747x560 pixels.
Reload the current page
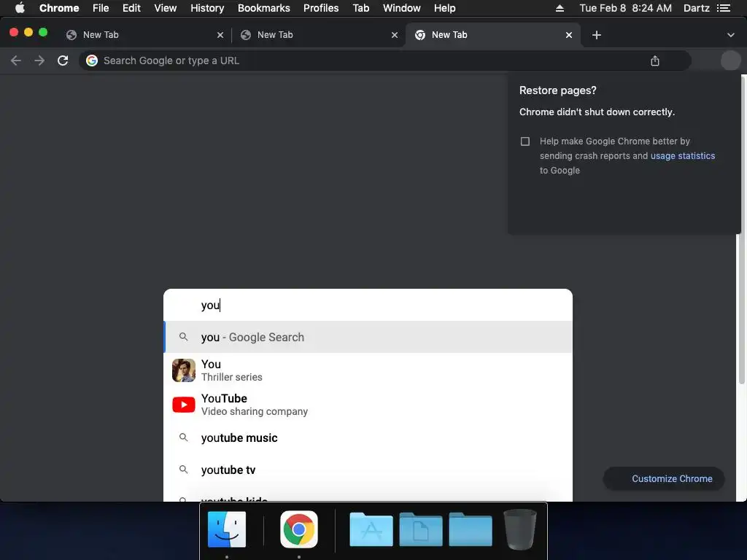click(x=63, y=61)
